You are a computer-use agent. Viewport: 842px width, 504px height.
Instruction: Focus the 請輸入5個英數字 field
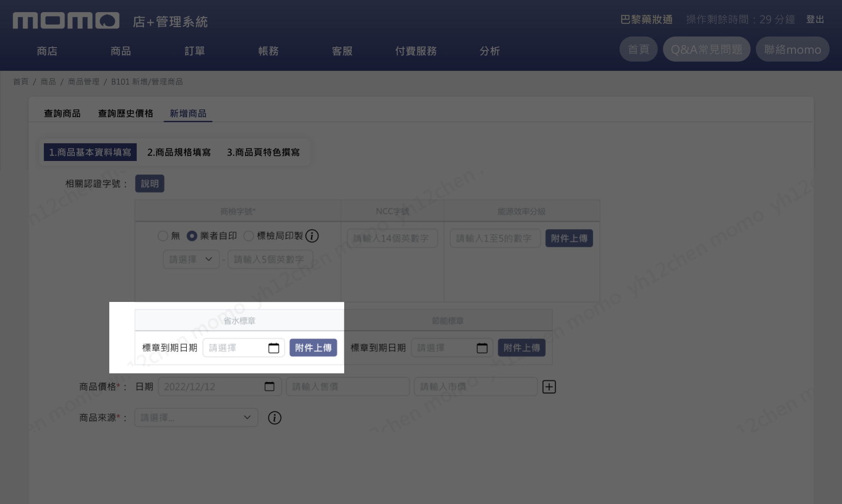(270, 259)
